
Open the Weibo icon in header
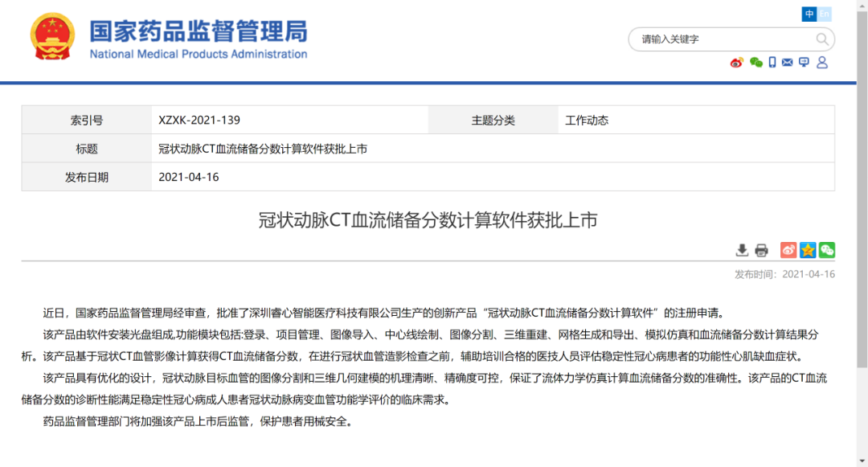tap(736, 63)
